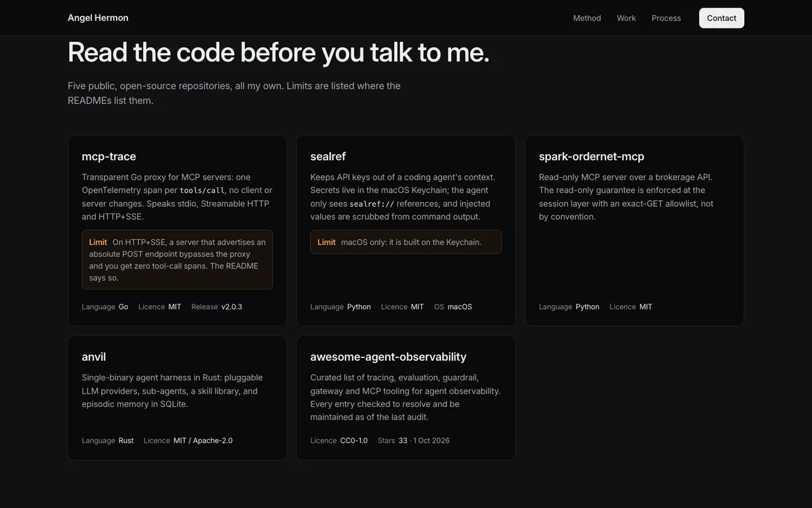Click the Angel Hermon site name
The image size is (812, 508).
pos(98,18)
